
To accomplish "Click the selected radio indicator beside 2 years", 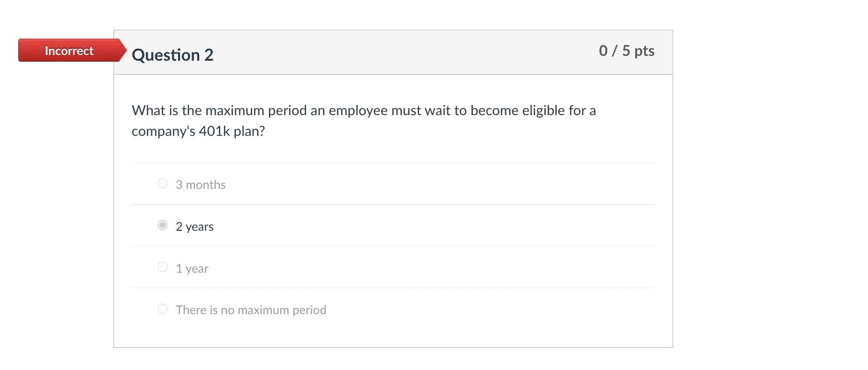I will (162, 225).
